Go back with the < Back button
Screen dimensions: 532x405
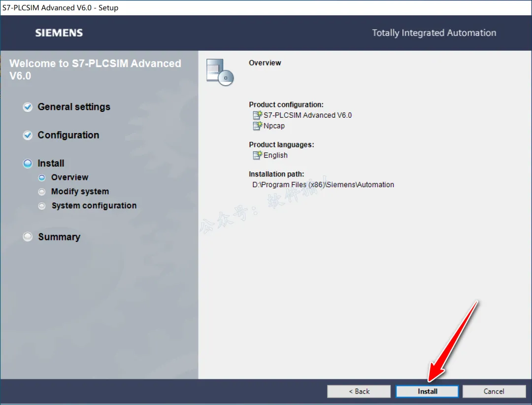click(359, 391)
